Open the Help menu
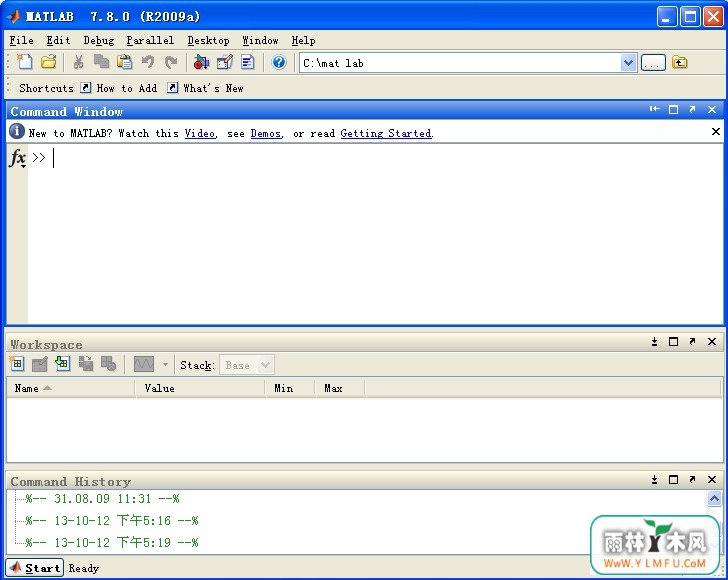 pyautogui.click(x=303, y=41)
